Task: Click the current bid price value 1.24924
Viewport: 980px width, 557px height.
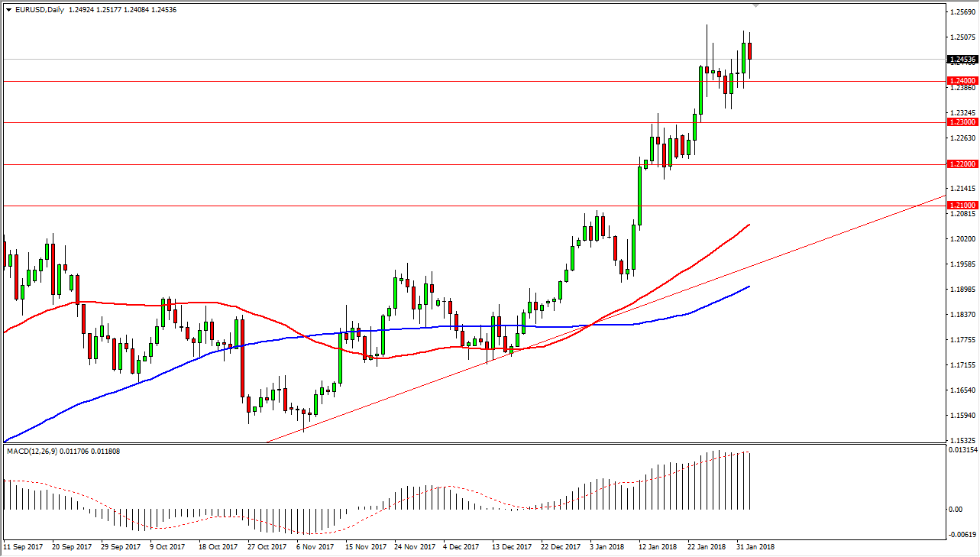Action: tap(82, 8)
